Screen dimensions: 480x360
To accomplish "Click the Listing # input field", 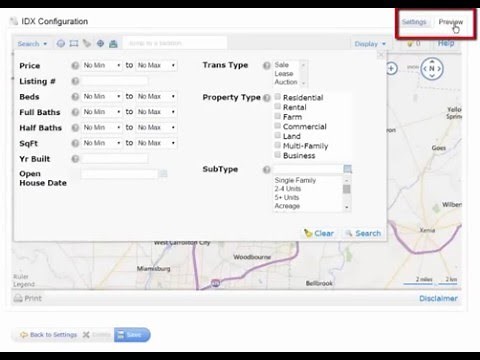I will pyautogui.click(x=114, y=81).
